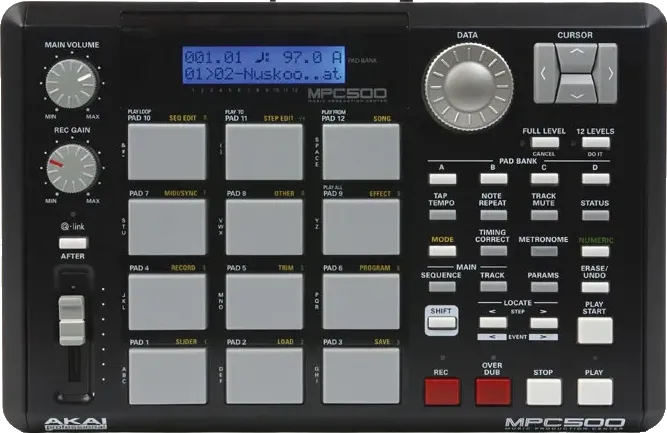The width and height of the screenshot is (667, 433).
Task: Toggle the Q-Link After button
Action: (x=73, y=243)
